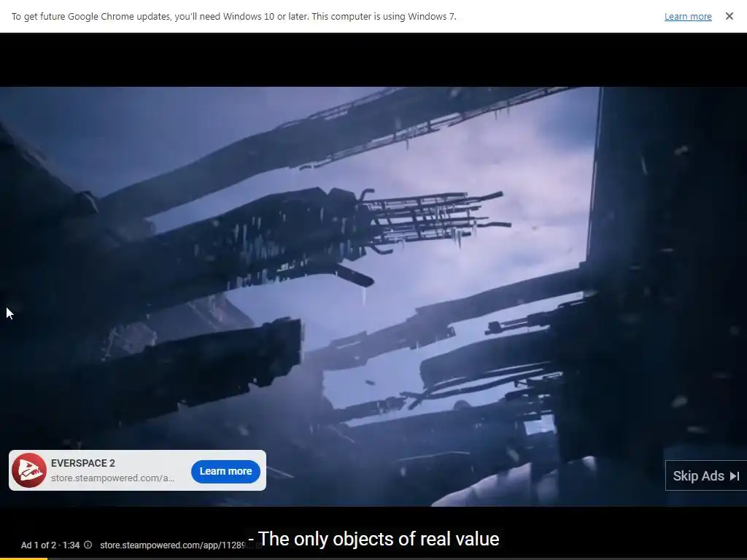This screenshot has height=560, width=747.
Task: Click Learn more on EVERSPACE 2 ad card
Action: tap(225, 471)
